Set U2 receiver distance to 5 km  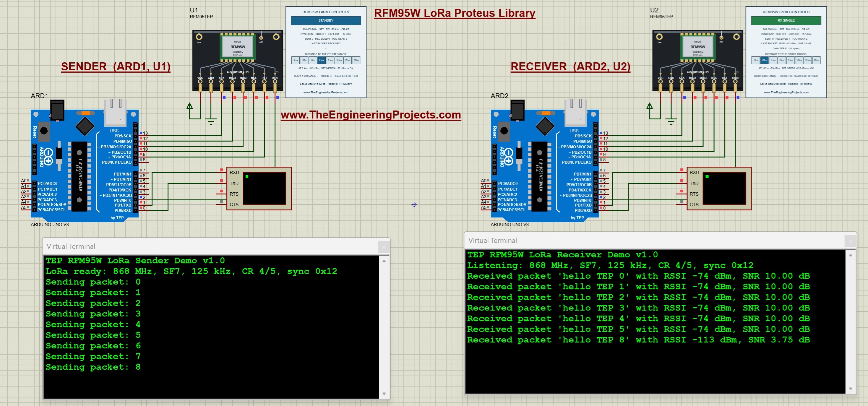click(790, 60)
